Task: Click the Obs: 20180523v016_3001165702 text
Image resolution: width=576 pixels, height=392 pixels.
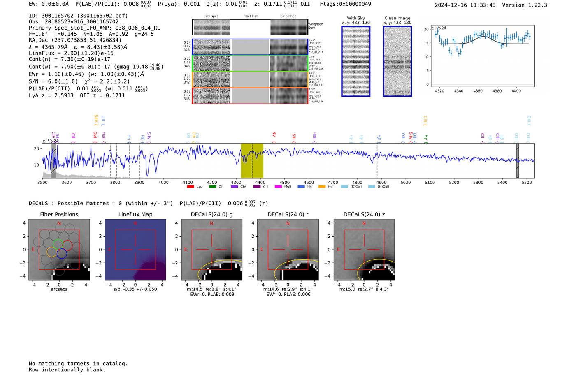Action: click(x=74, y=22)
